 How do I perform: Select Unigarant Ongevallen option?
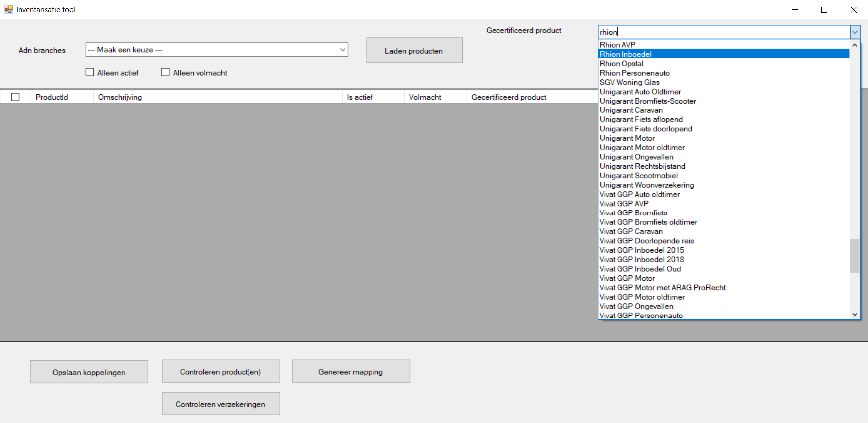(x=724, y=157)
